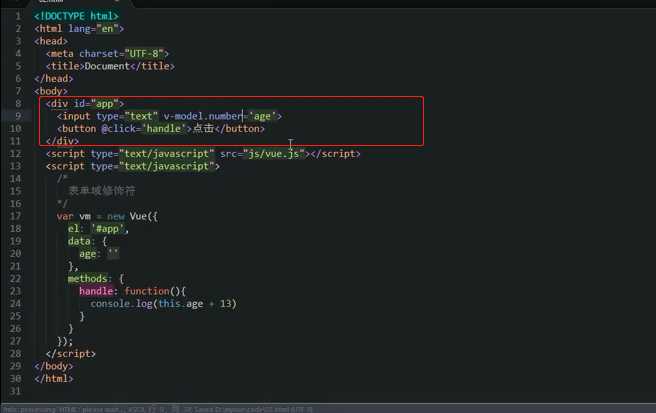The height and width of the screenshot is (413, 656).
Task: Click "text/javascript" on line 13
Action: click(x=167, y=166)
